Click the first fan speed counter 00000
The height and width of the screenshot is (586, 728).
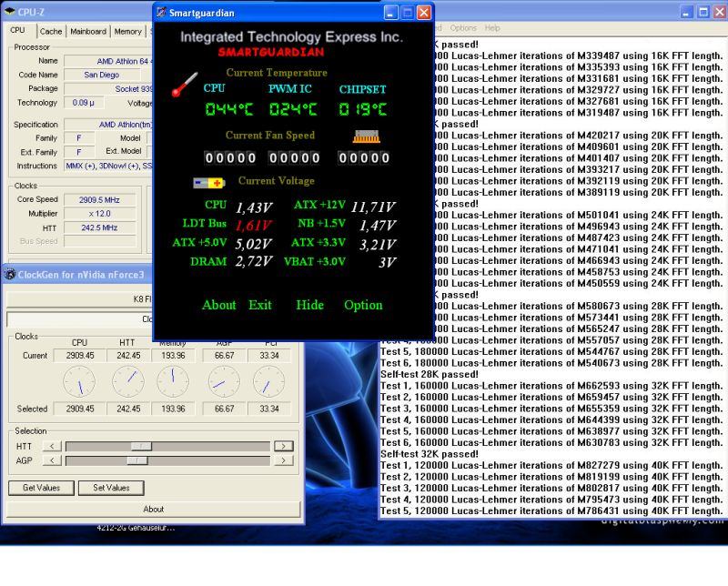click(x=230, y=158)
